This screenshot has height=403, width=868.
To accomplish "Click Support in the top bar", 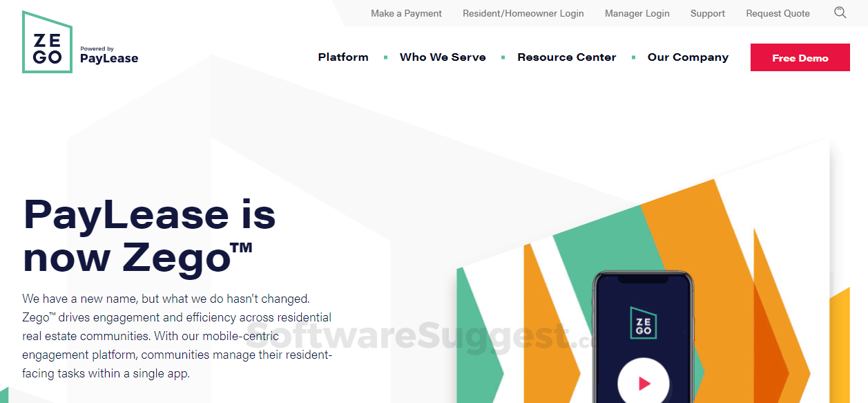I will [x=707, y=13].
